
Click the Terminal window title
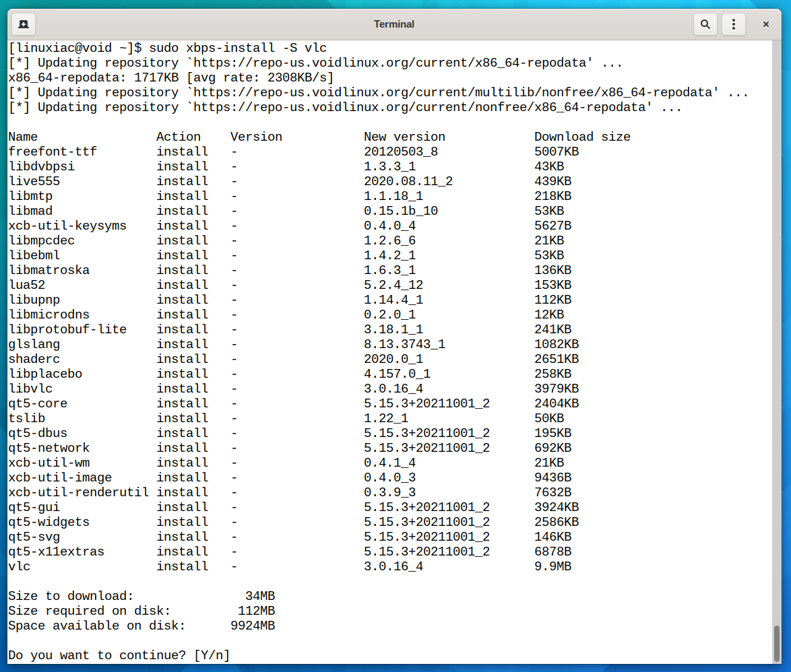click(394, 24)
